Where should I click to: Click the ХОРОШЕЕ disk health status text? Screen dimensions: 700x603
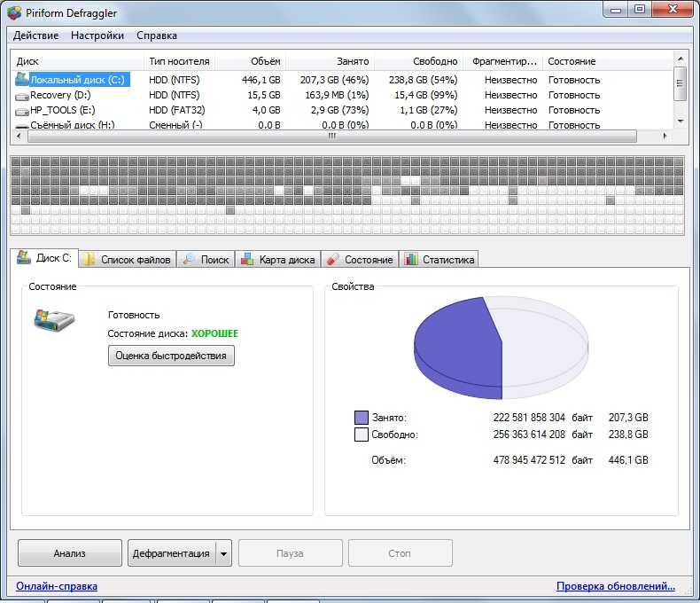(x=214, y=333)
